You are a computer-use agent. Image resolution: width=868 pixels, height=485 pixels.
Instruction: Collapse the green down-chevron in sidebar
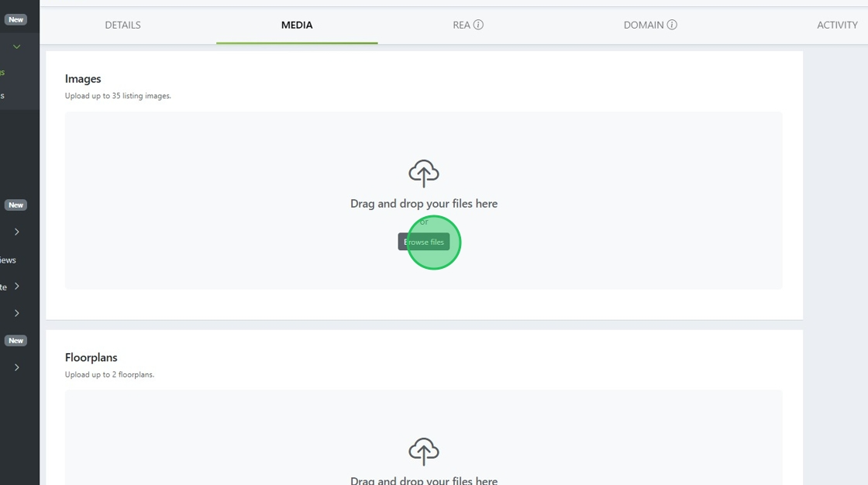click(x=16, y=46)
